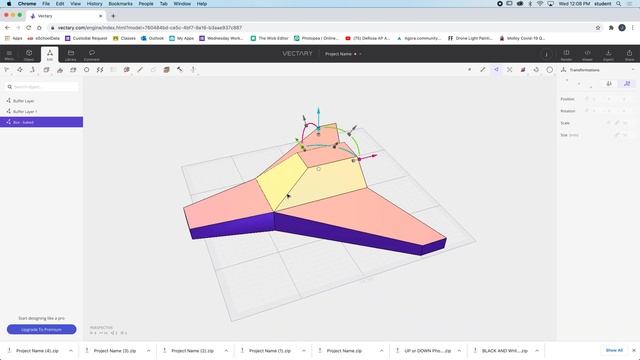Focus the Search objects input field

pos(42,87)
